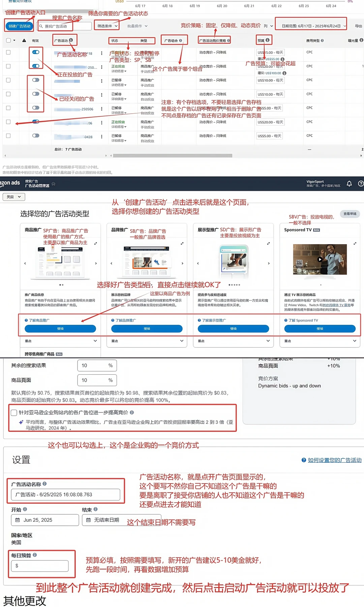Click the info icon beside 广告活动 header
Screen dimensions: 364x607
click(71, 40)
